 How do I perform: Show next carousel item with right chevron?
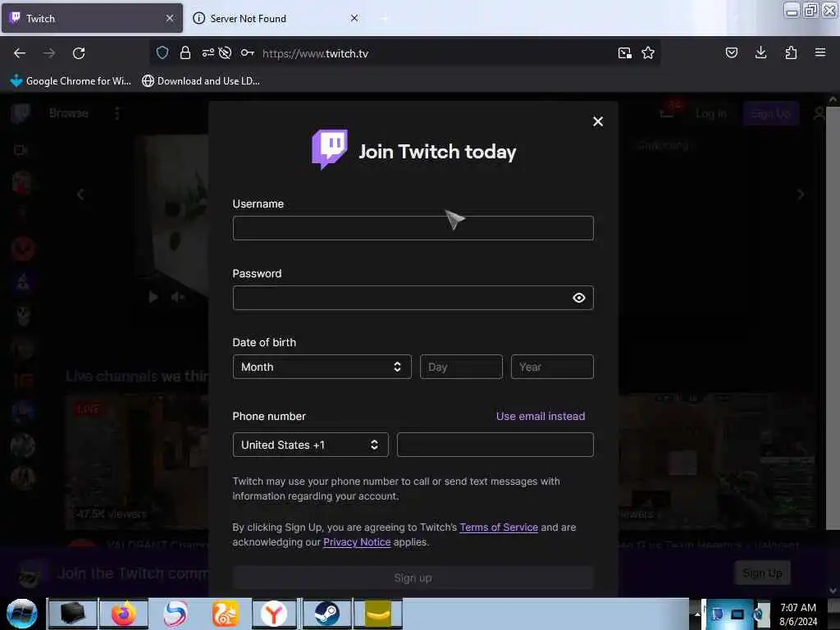pos(801,194)
